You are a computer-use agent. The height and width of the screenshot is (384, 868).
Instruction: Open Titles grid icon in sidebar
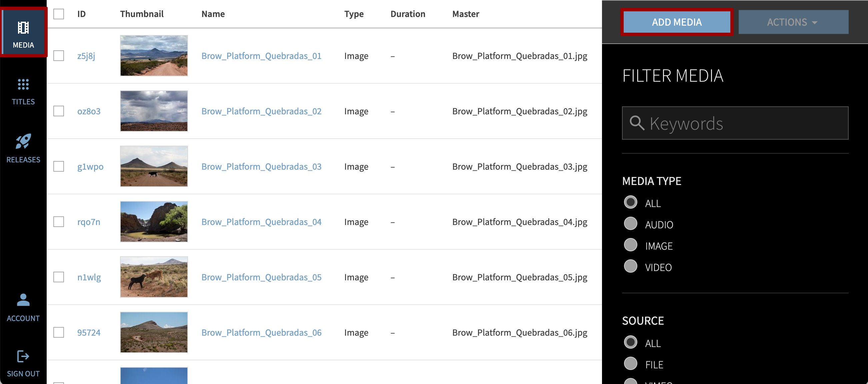point(23,85)
